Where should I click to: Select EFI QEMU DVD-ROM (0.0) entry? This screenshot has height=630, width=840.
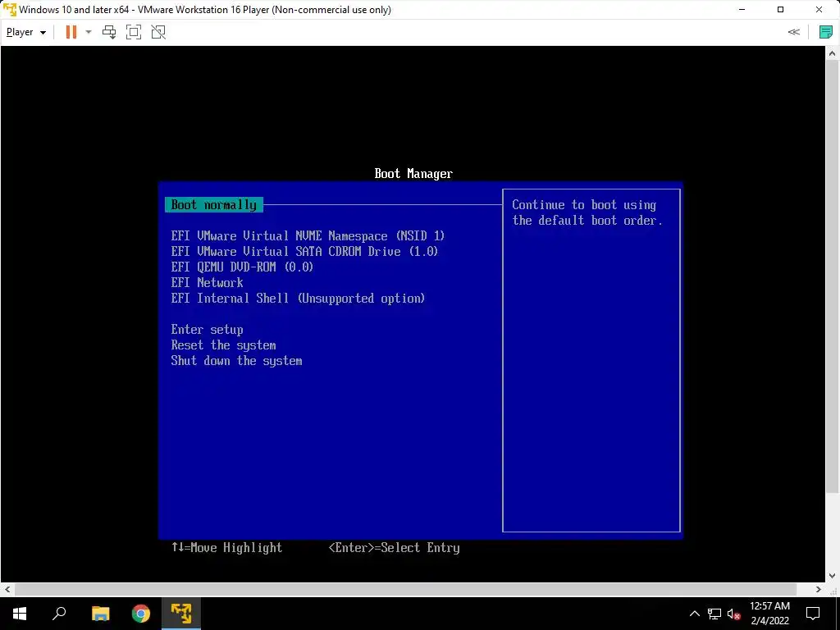(x=242, y=267)
